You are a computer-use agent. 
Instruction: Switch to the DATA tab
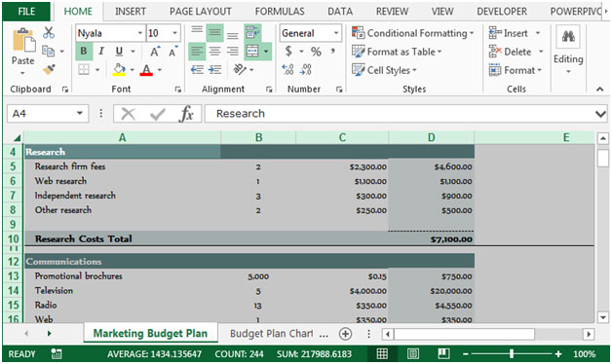tap(340, 12)
